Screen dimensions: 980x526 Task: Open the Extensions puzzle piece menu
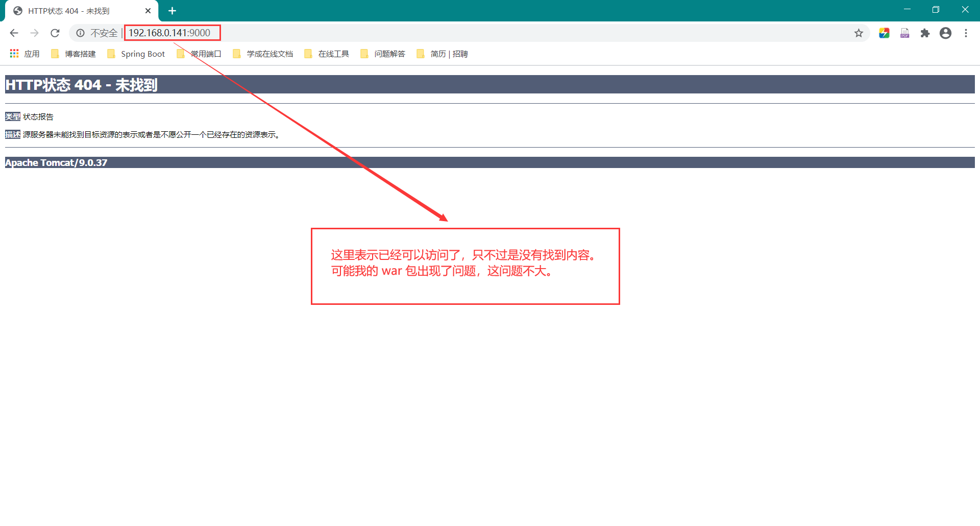pos(925,33)
